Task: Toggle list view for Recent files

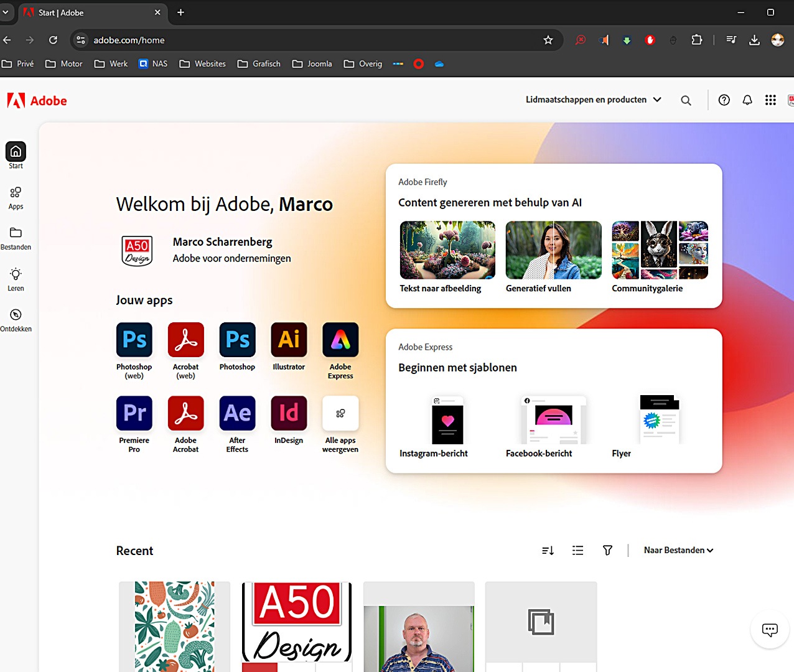Action: (x=577, y=551)
